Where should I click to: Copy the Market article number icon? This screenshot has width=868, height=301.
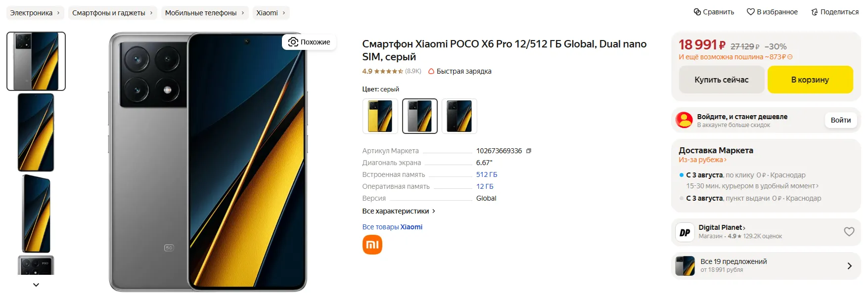(x=529, y=151)
